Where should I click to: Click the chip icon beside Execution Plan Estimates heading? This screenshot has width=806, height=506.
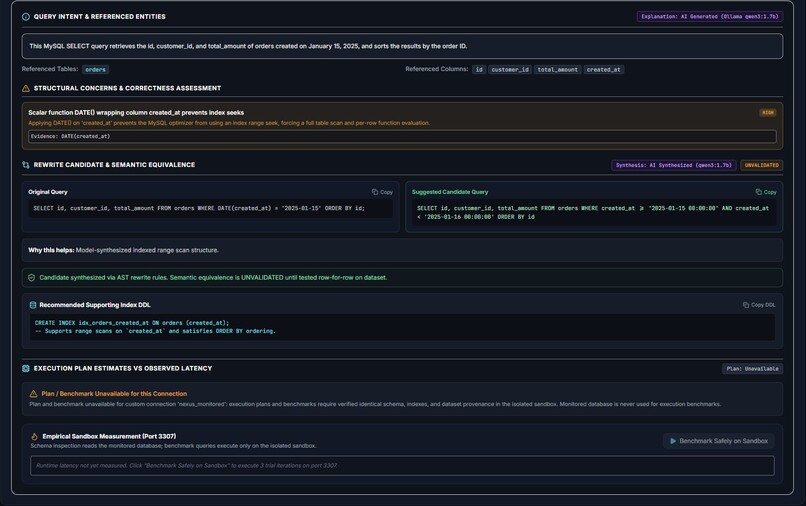point(26,369)
